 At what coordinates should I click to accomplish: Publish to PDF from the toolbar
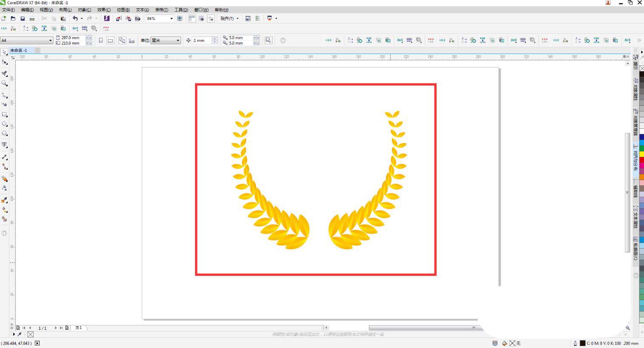pyautogui.click(x=138, y=18)
